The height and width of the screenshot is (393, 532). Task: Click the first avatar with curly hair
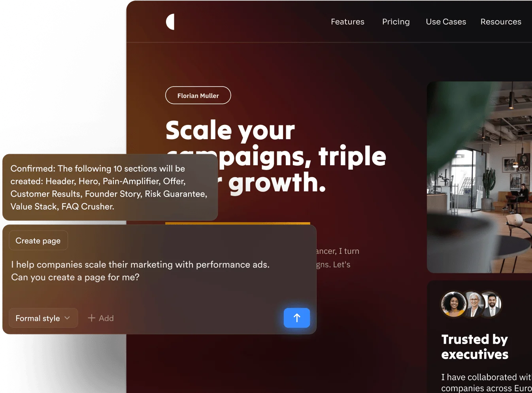[x=454, y=304]
